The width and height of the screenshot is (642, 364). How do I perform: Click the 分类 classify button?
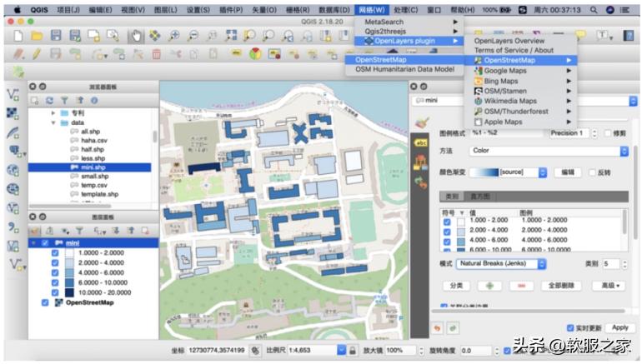(x=456, y=286)
